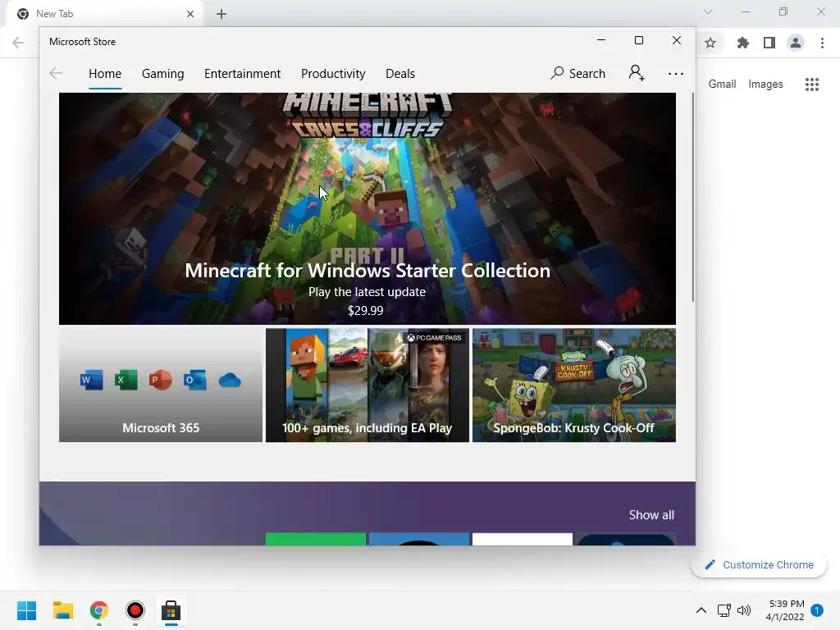The width and height of the screenshot is (840, 630).
Task: Click the PowerPoint icon in Microsoft 365 tile
Action: click(160, 381)
